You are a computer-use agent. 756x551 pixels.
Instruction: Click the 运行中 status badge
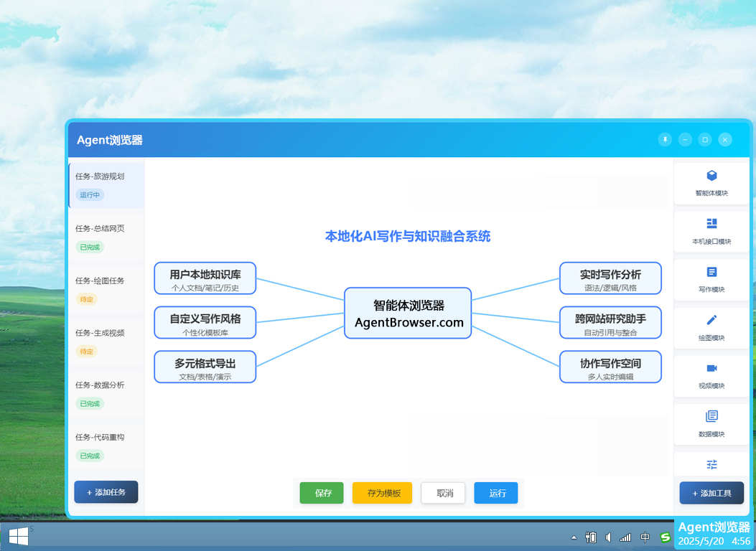click(90, 195)
